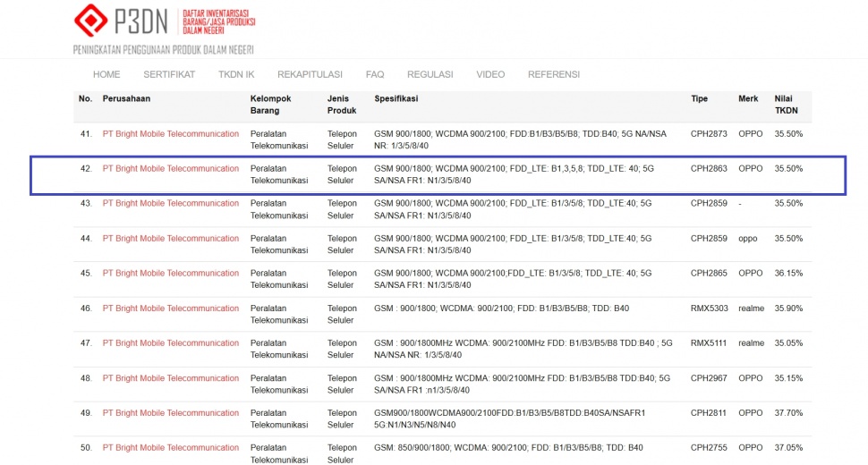Open company link in row 44
The width and height of the screenshot is (868, 465).
pos(171,238)
